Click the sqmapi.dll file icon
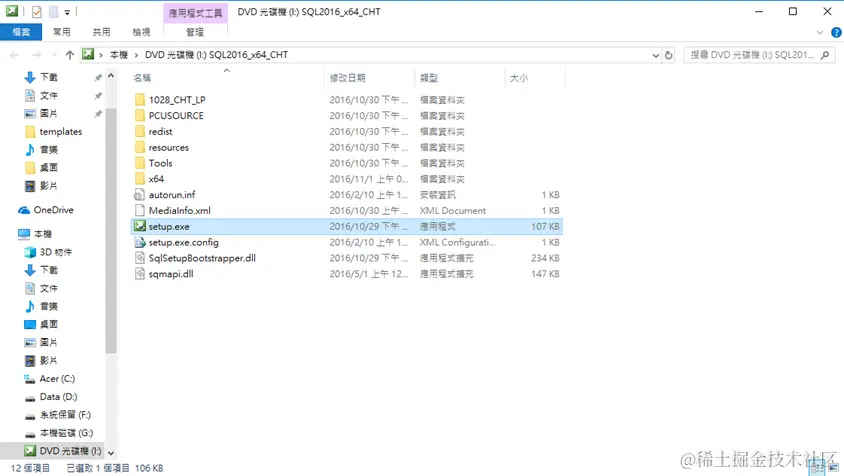Screen dimensions: 844x476 coord(140,274)
